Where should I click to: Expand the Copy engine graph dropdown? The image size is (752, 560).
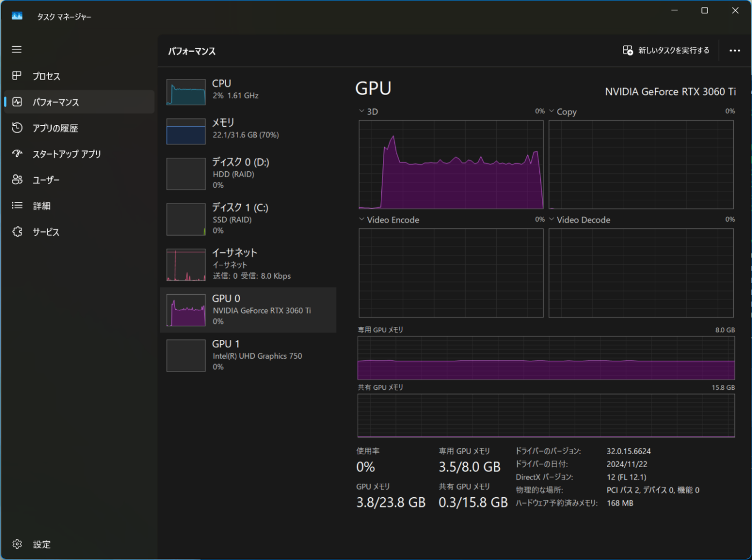[552, 111]
